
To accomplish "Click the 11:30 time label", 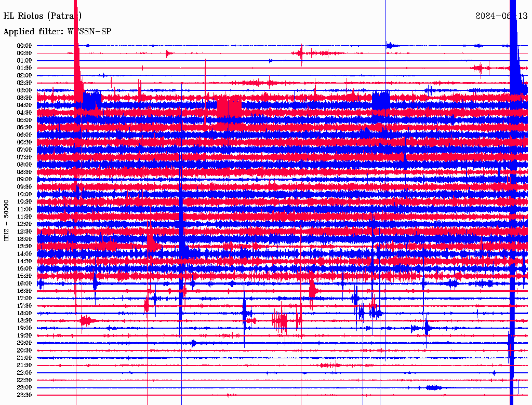I will (24, 217).
